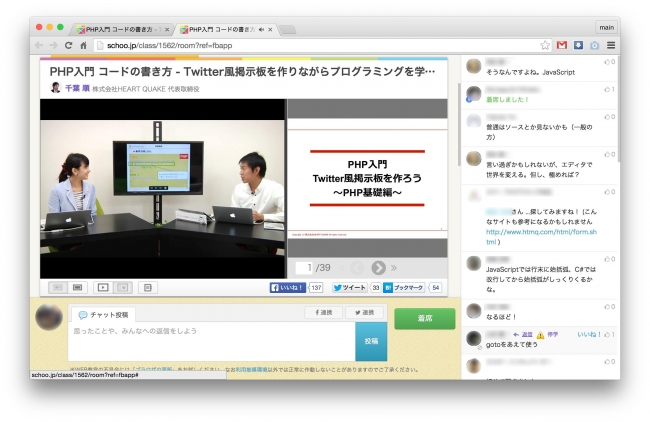650x422 pixels.
Task: Open the ブラウザの更新 link in the footer note
Action: pyautogui.click(x=152, y=369)
